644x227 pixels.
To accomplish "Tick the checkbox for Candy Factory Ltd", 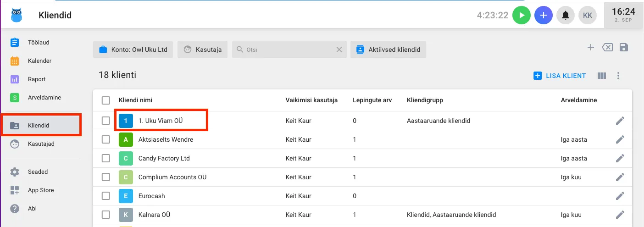I will coord(106,158).
